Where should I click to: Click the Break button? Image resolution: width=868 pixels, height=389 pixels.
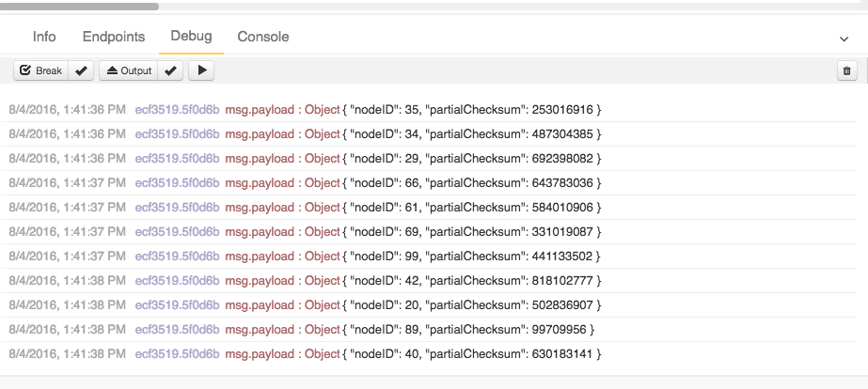40,70
